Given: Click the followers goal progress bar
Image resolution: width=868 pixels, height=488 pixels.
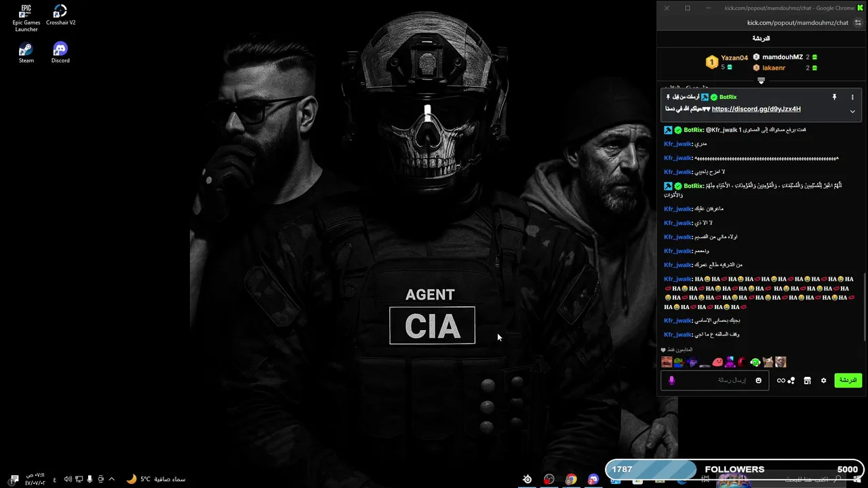Looking at the screenshot, I should click(x=736, y=470).
